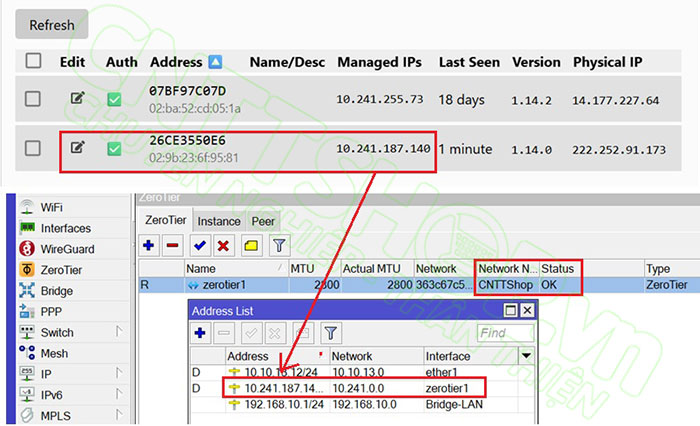
Task: Expand the IPv6 submenu arrow
Action: 119,394
